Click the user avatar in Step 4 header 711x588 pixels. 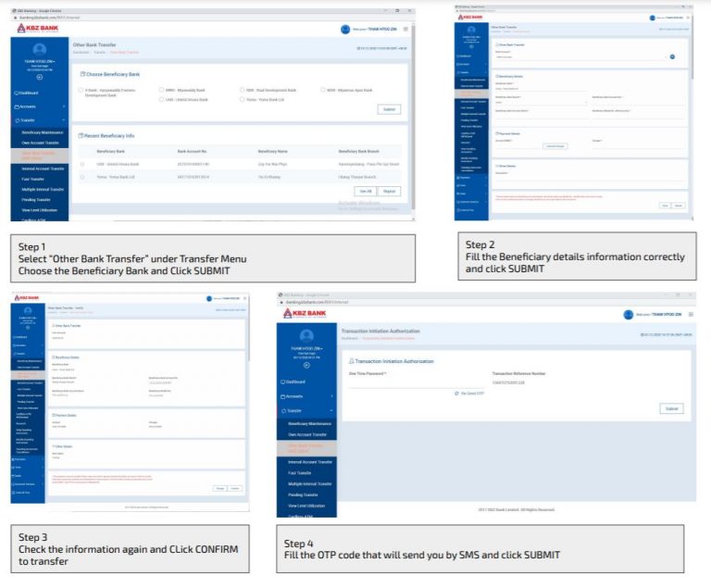point(629,315)
